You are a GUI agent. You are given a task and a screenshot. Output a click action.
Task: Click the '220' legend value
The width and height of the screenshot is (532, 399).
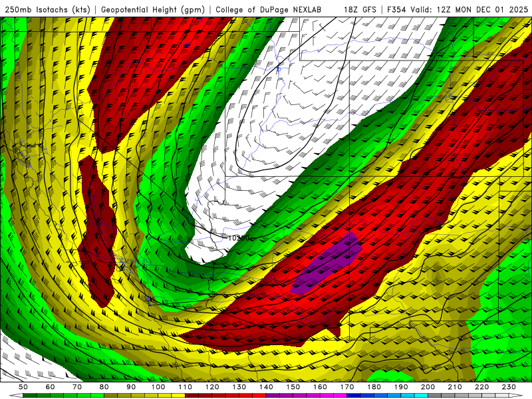tap(481, 387)
